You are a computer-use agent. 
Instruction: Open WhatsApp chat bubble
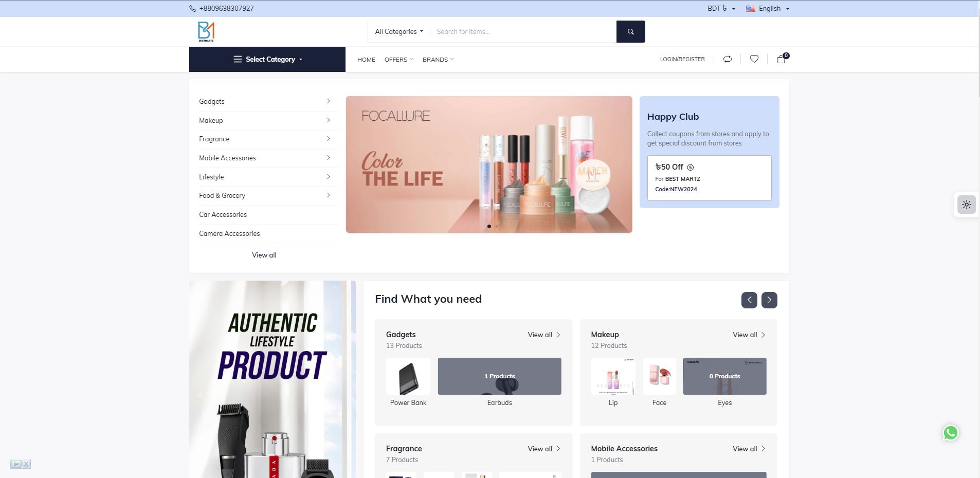(x=950, y=433)
